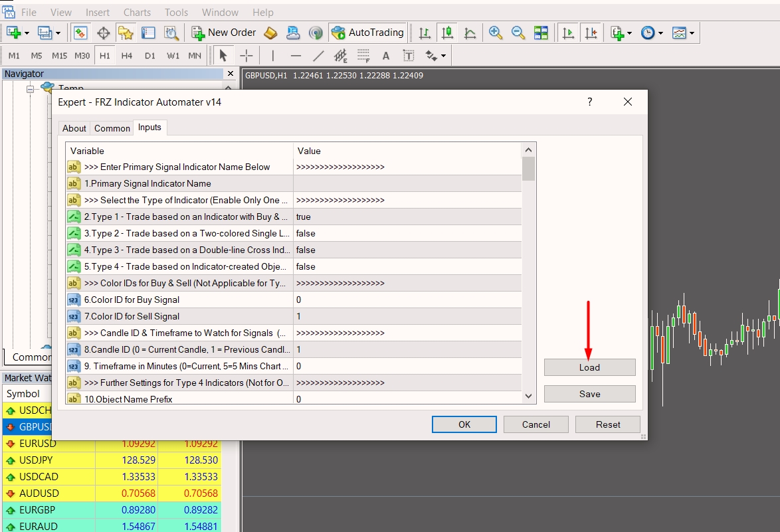Viewport: 780px width, 532px height.
Task: Select the trendline drawing tool
Action: coord(318,56)
